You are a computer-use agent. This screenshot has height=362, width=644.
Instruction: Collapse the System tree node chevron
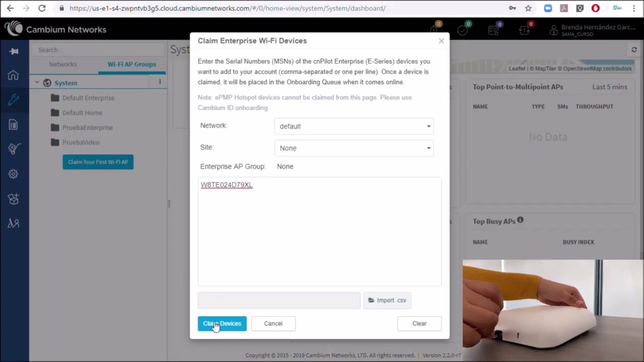(x=37, y=82)
